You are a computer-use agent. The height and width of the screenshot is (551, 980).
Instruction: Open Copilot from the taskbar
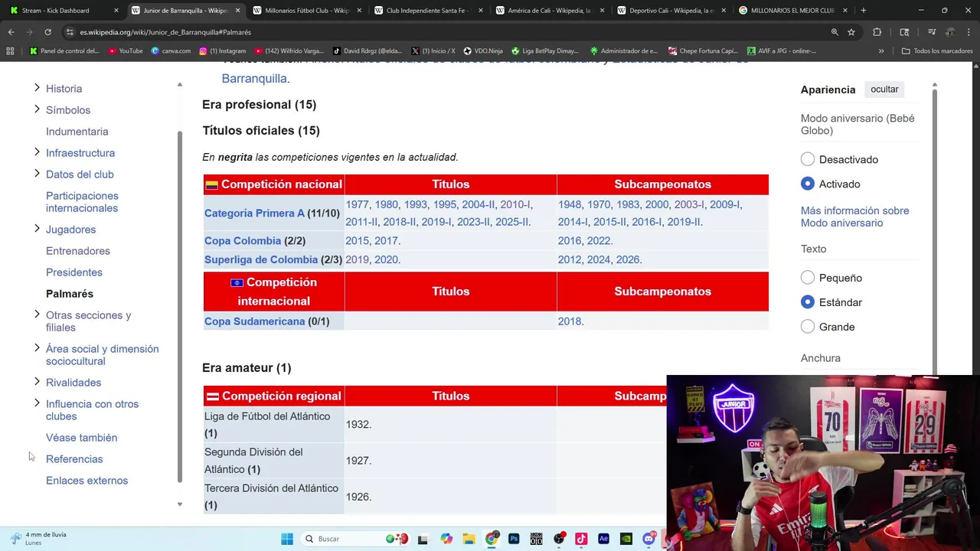pos(446,539)
